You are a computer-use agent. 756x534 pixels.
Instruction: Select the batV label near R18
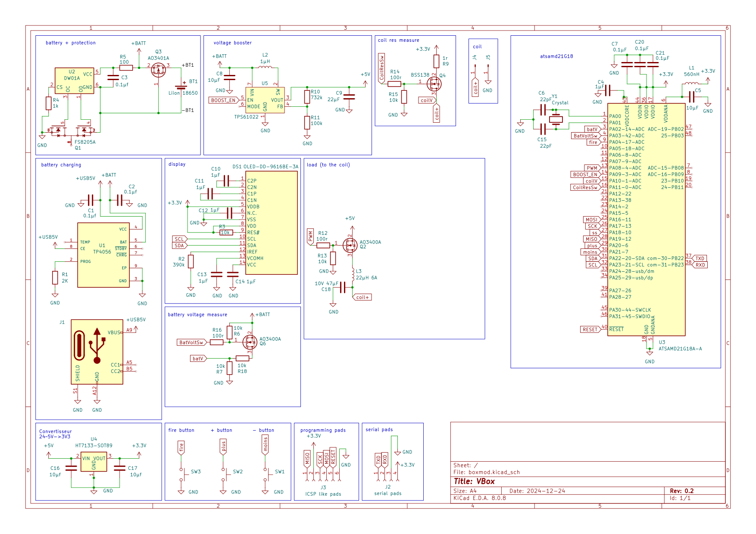pyautogui.click(x=199, y=358)
